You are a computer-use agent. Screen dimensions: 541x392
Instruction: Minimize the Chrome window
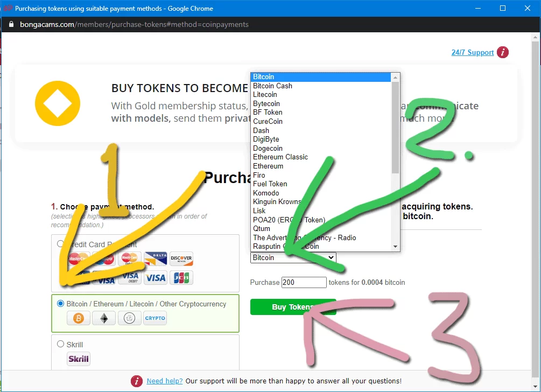[x=478, y=8]
